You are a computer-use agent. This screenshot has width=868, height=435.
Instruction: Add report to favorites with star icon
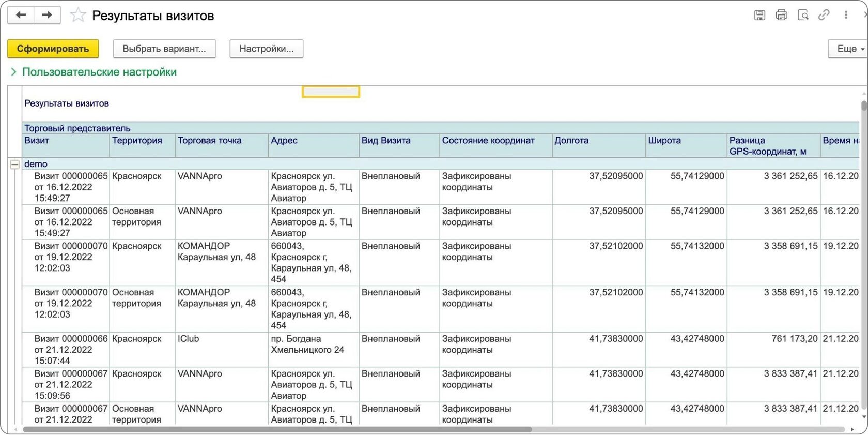pos(78,15)
